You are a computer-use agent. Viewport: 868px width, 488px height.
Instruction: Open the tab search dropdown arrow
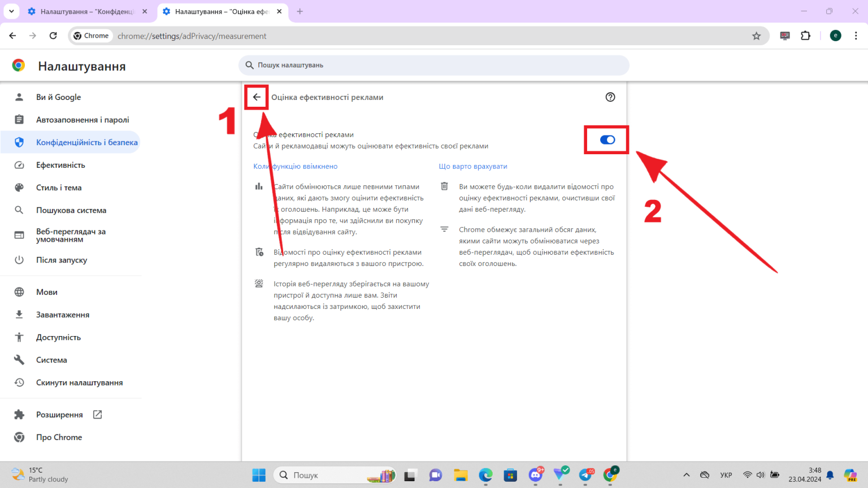tap(11, 11)
